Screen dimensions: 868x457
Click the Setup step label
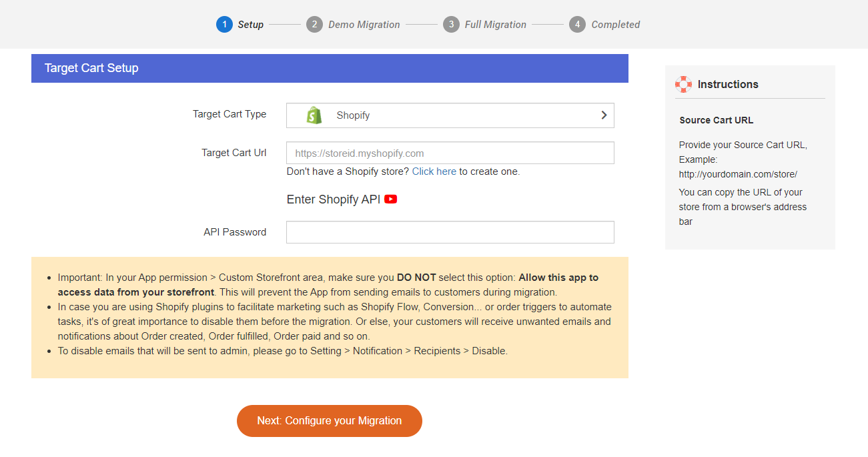tap(250, 24)
